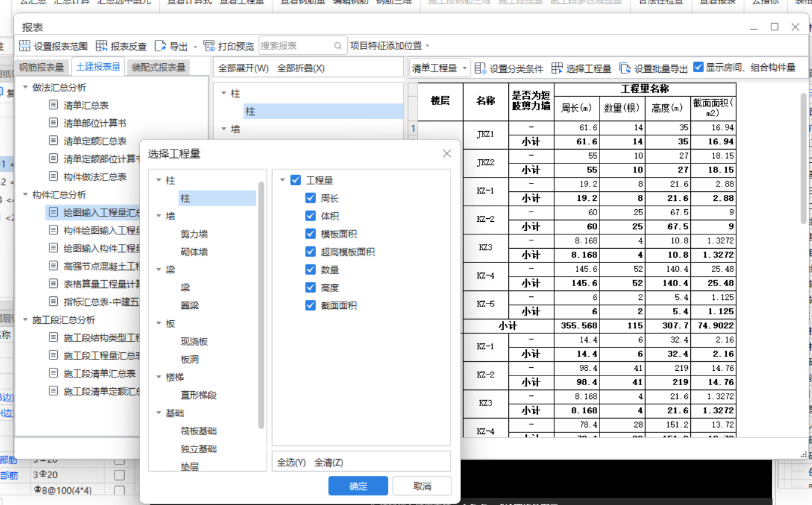This screenshot has width=812, height=505.
Task: Select 现浇板 in dialog tree
Action: point(194,342)
